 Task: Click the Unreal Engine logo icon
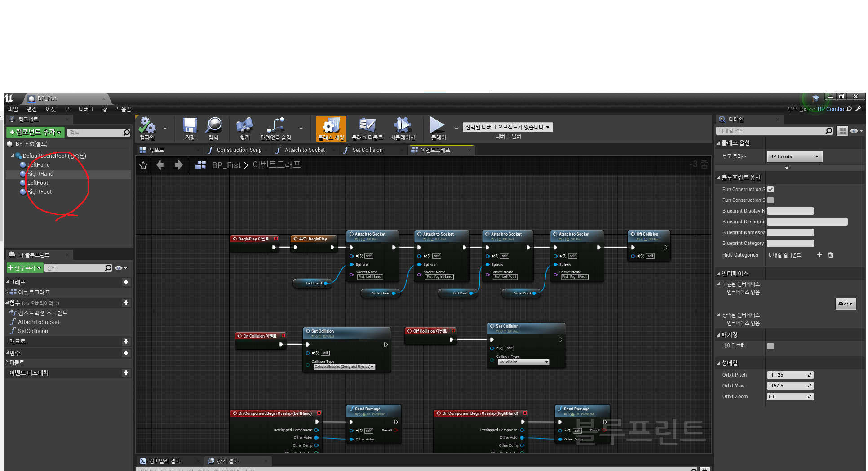[9, 98]
